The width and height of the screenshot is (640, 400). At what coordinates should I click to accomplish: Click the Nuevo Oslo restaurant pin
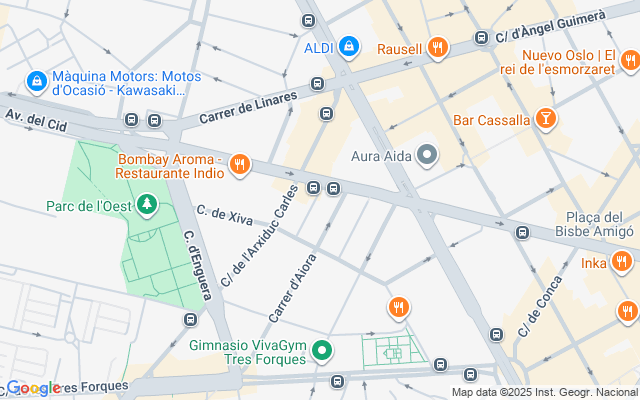click(630, 62)
